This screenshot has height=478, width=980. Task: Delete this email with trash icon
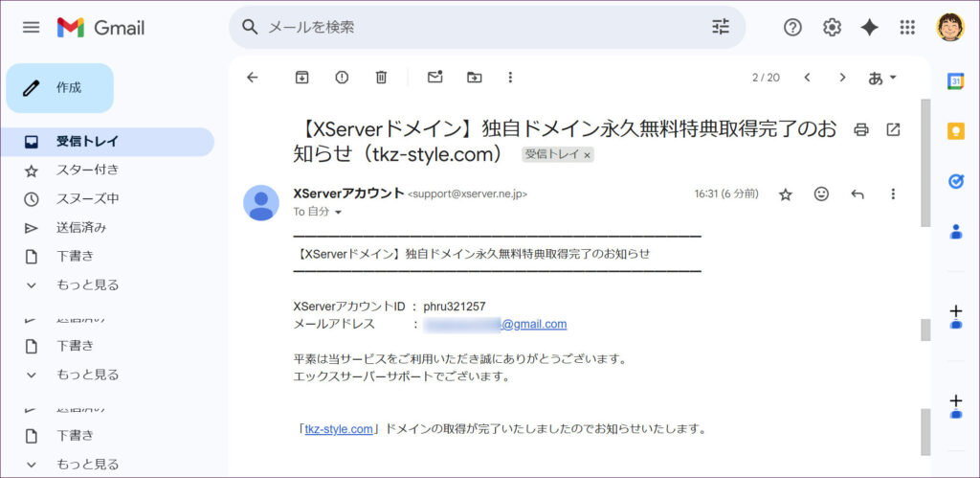point(381,78)
